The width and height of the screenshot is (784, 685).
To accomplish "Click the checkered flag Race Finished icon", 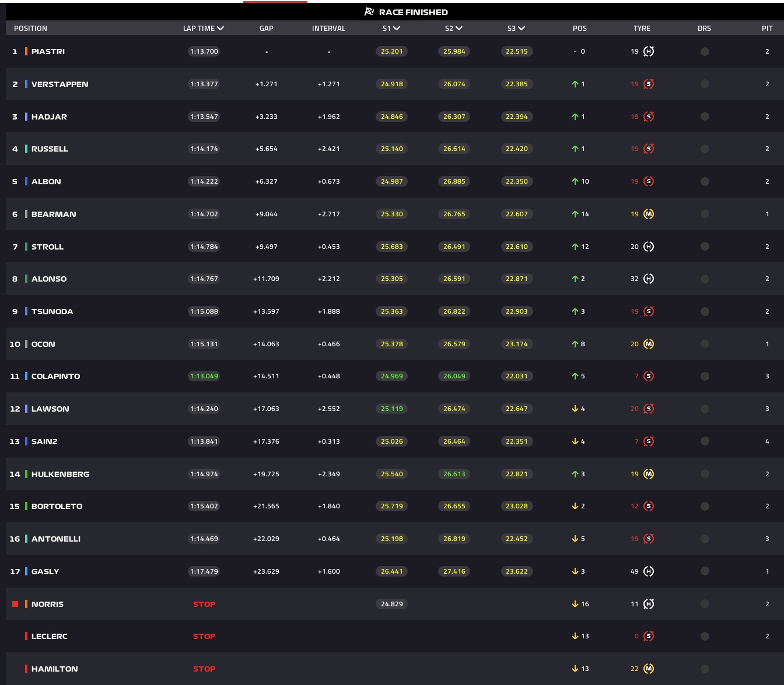I will 369,12.
